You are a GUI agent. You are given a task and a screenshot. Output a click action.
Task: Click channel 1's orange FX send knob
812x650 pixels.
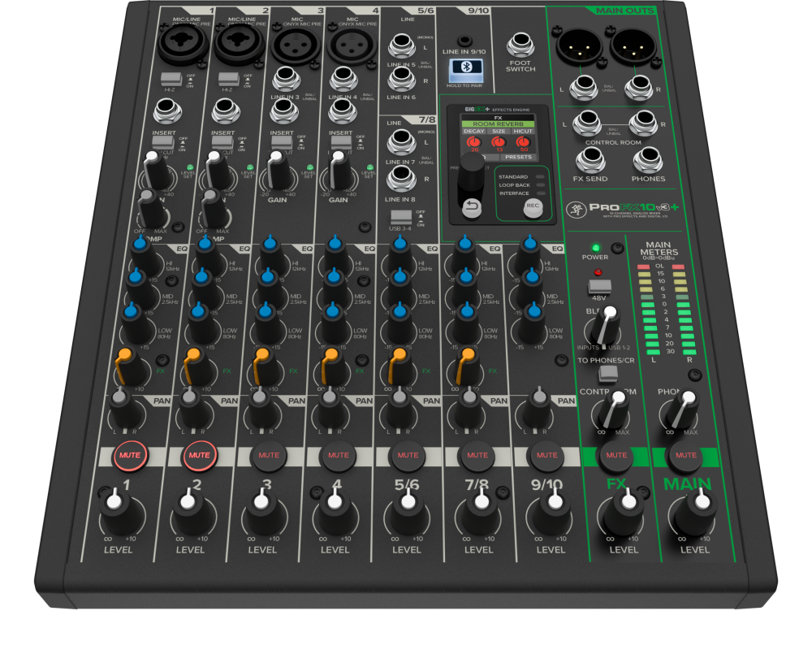[128, 367]
